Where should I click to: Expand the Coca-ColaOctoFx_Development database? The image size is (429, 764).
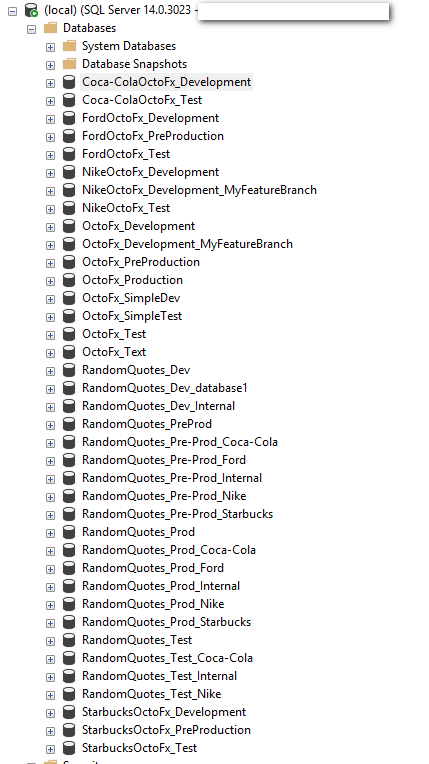tap(50, 83)
